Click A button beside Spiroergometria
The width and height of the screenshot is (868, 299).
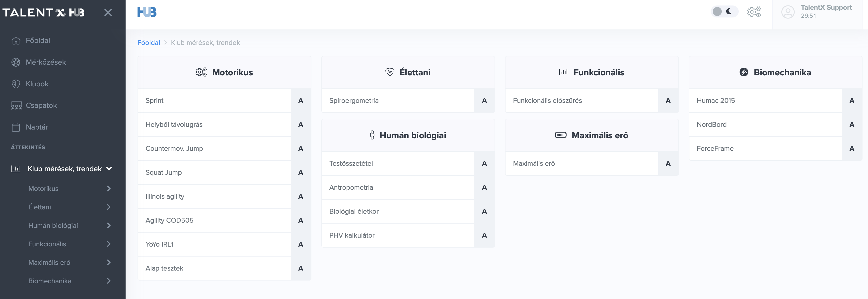(484, 101)
